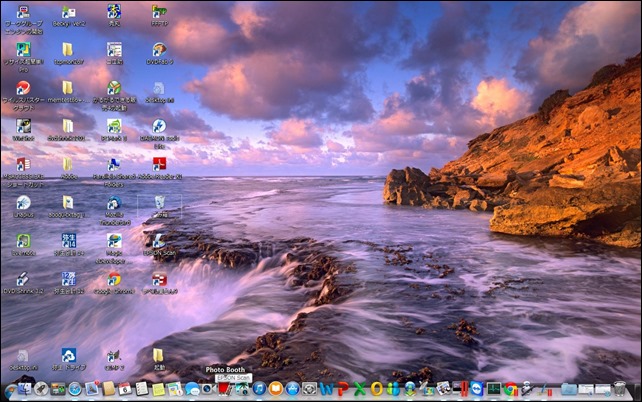Screen dimensions: 642x402
Task: Select the Adobe folder on the desktop
Action: pyautogui.click(x=68, y=168)
